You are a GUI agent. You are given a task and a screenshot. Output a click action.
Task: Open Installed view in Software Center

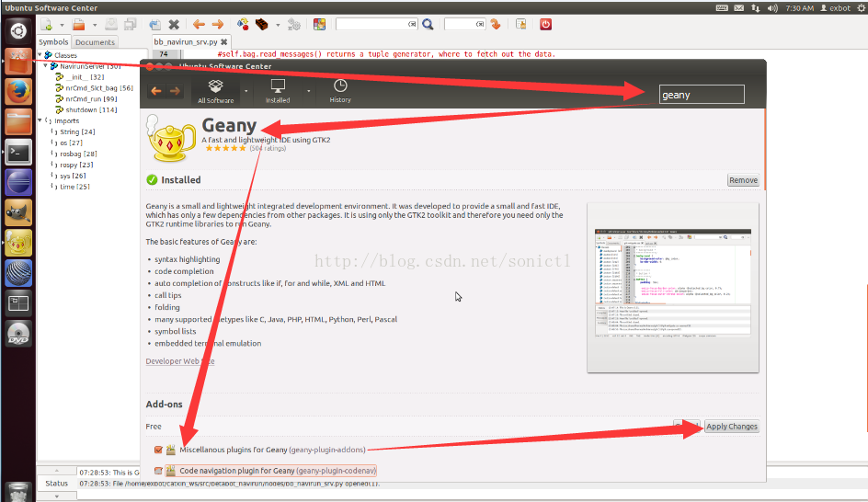278,91
